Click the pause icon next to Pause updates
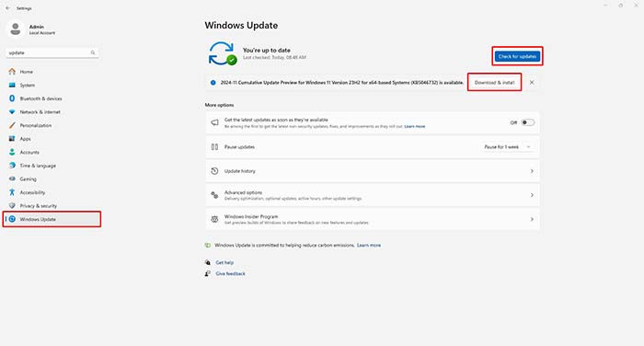Image resolution: width=644 pixels, height=346 pixels. point(214,146)
